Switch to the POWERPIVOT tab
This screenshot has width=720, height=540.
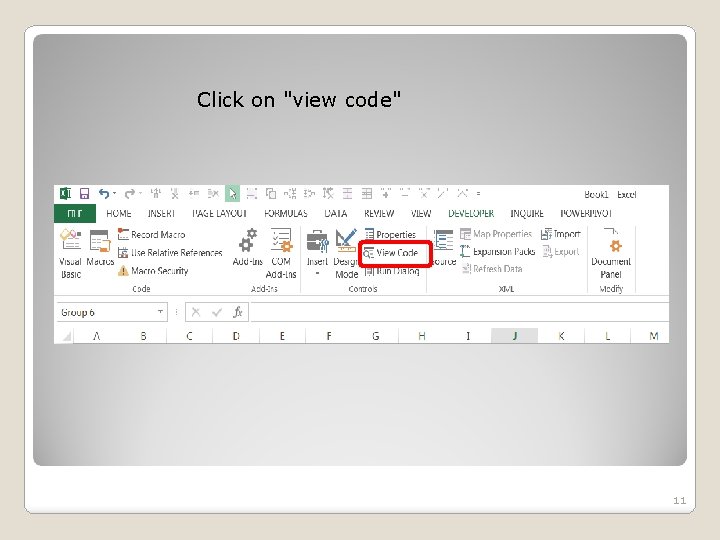pos(586,214)
